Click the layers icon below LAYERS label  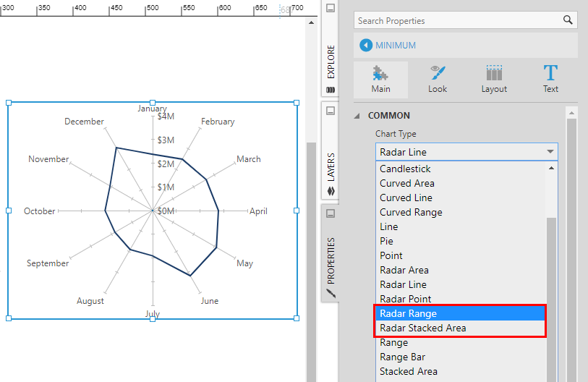(331, 192)
